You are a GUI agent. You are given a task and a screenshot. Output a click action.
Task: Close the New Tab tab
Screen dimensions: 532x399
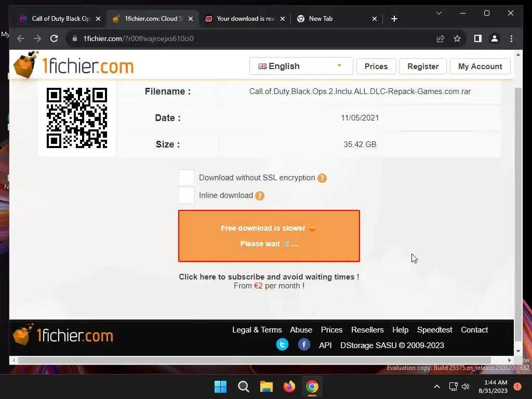374,19
